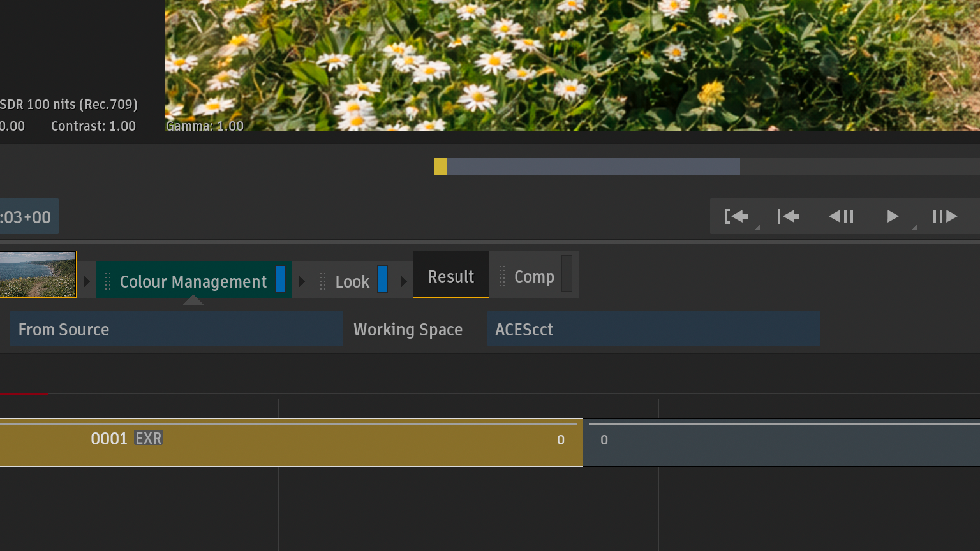Image resolution: width=980 pixels, height=551 pixels.
Task: Click the yellow playhead on the scrub bar
Action: click(x=441, y=166)
